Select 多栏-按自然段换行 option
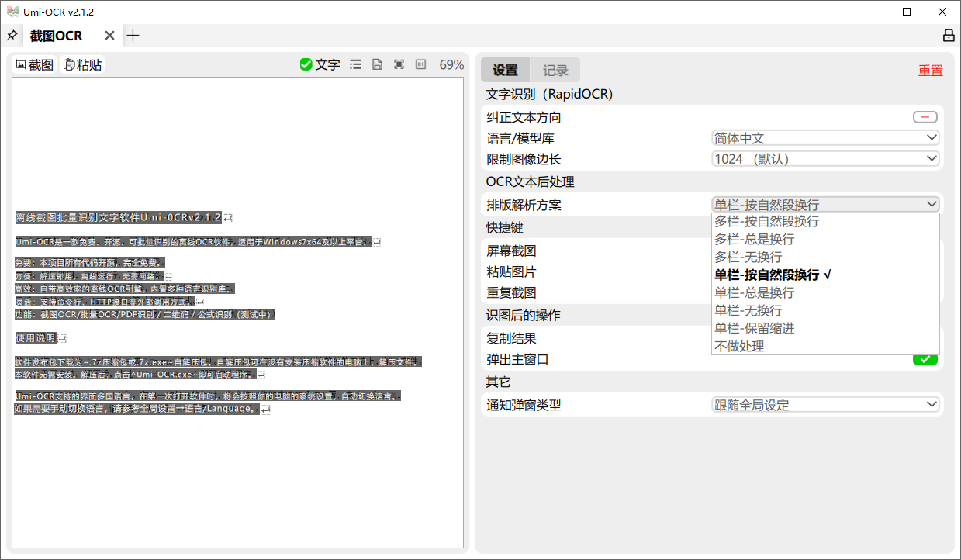 (x=825, y=222)
